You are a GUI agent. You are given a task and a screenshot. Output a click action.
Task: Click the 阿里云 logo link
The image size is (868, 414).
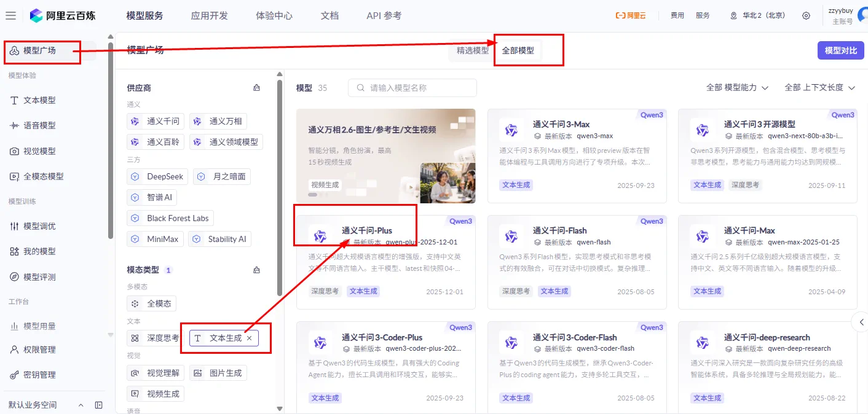(631, 15)
